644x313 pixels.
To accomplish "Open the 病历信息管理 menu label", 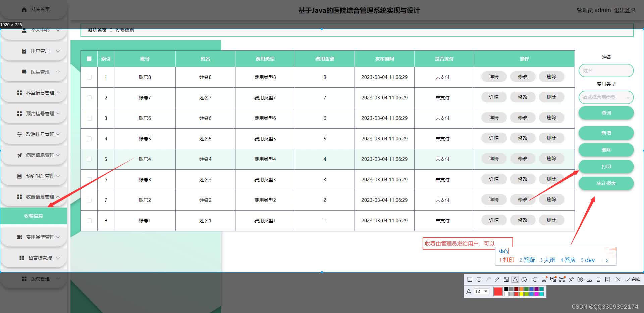I will coord(40,155).
